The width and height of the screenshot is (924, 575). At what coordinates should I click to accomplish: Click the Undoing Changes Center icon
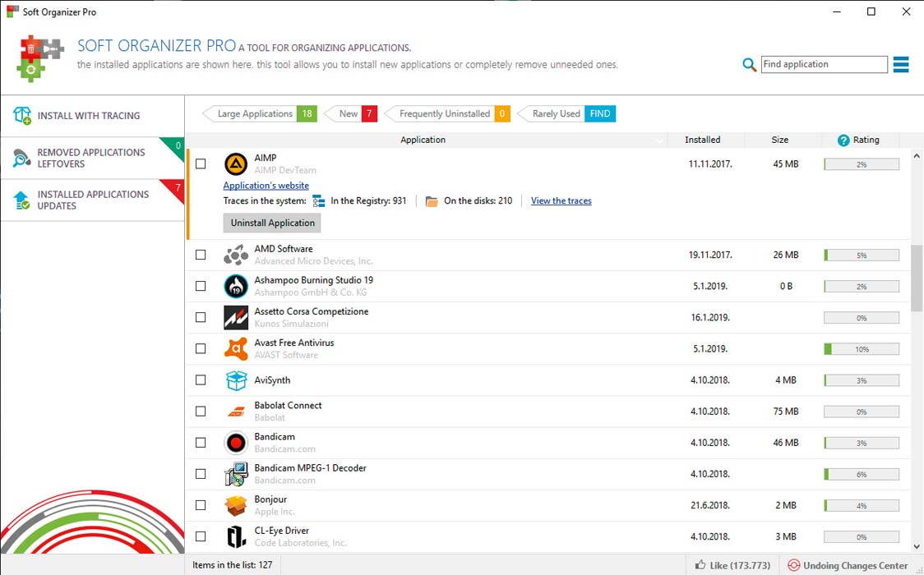[794, 565]
